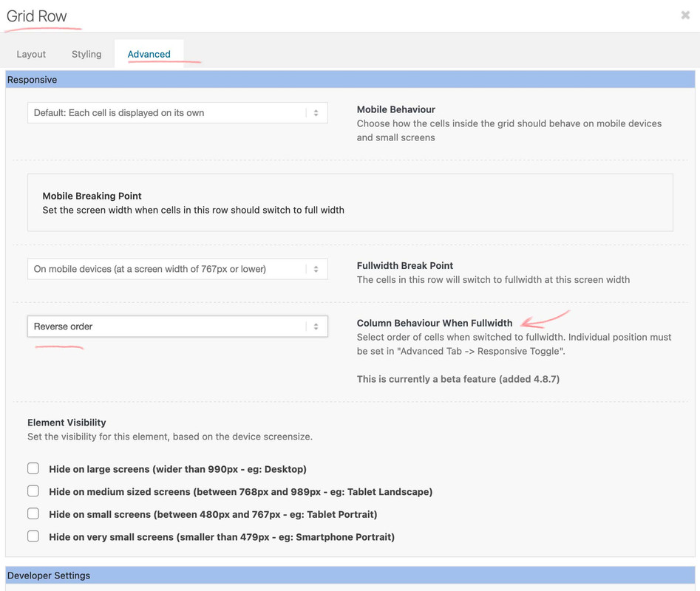
Task: Enable Hide on small screens checkbox
Action: coord(33,514)
